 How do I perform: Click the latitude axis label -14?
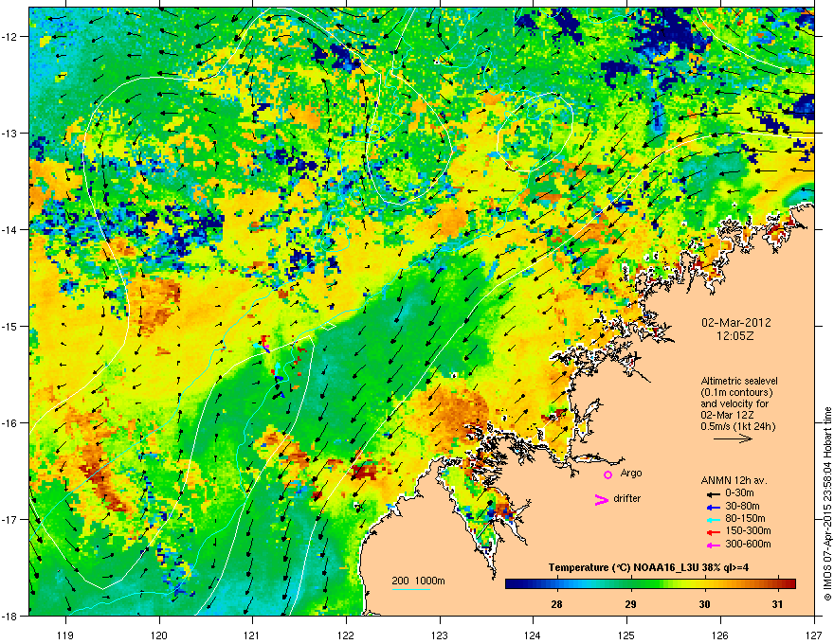tap(10, 229)
